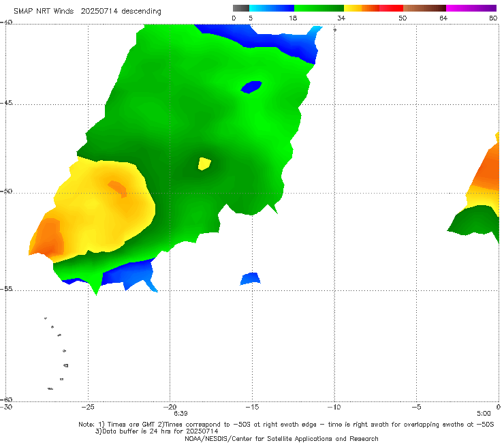504x443 pixels.
Task: Click the yellow-orange segment of the color bar
Action: 361,8
